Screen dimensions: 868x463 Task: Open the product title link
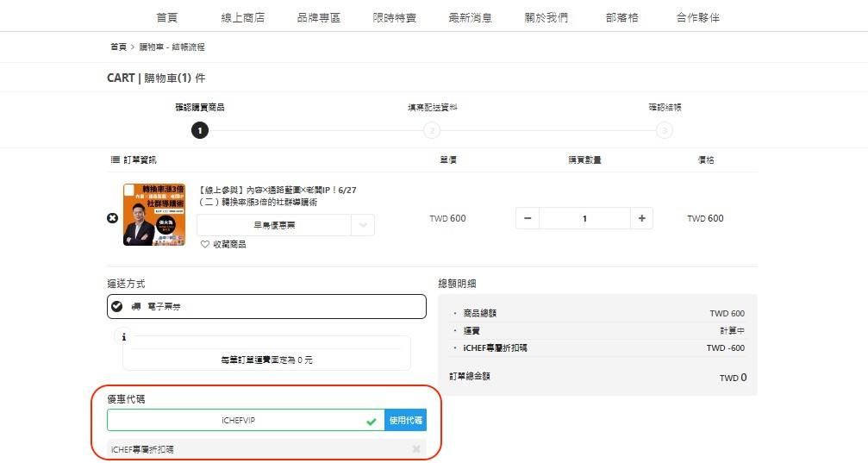click(x=277, y=195)
